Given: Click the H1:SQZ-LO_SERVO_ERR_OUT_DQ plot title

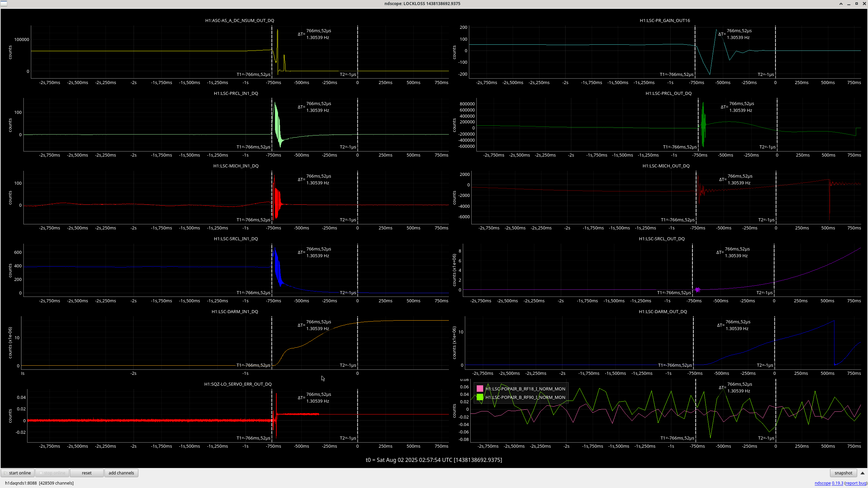Looking at the screenshot, I should (238, 384).
